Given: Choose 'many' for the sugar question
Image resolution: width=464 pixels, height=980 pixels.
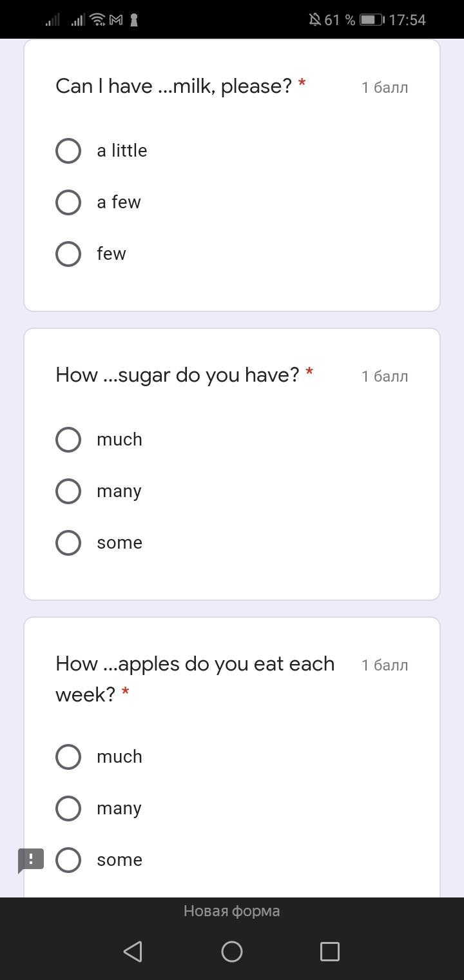Looking at the screenshot, I should point(68,491).
